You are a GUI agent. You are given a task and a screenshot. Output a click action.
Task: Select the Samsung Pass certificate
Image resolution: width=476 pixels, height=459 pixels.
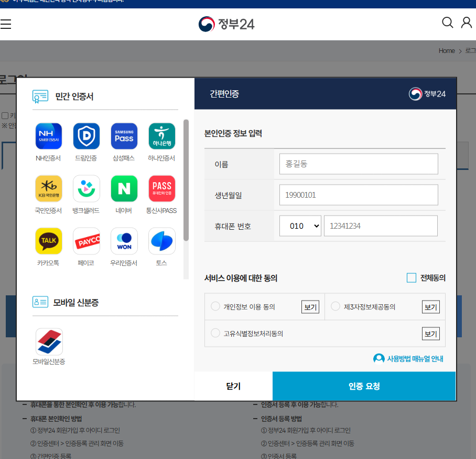tap(124, 136)
